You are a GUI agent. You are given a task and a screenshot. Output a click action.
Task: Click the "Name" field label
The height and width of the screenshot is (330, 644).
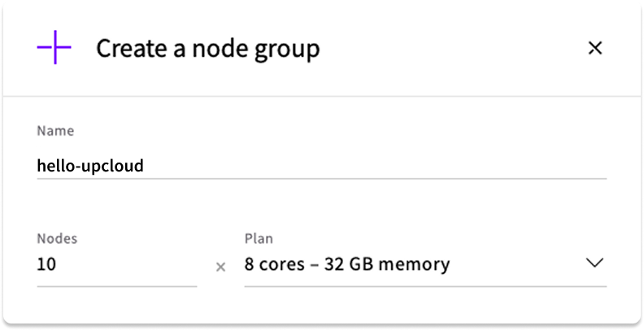pos(55,130)
